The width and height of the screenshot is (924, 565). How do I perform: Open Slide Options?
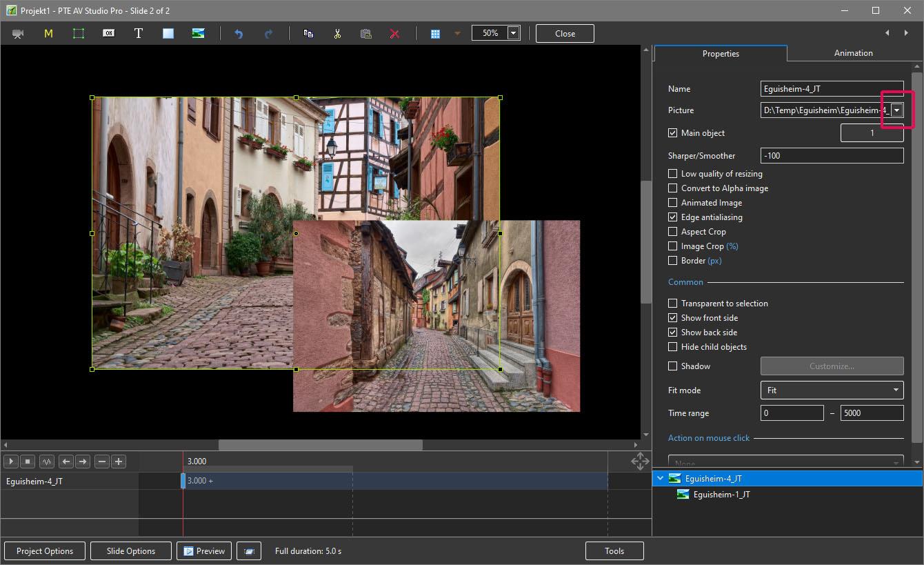(x=131, y=551)
